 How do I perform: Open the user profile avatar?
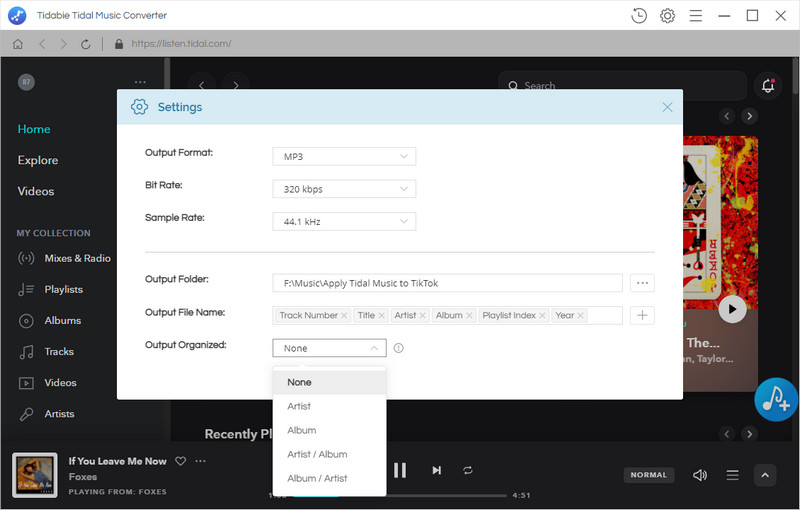coord(27,82)
